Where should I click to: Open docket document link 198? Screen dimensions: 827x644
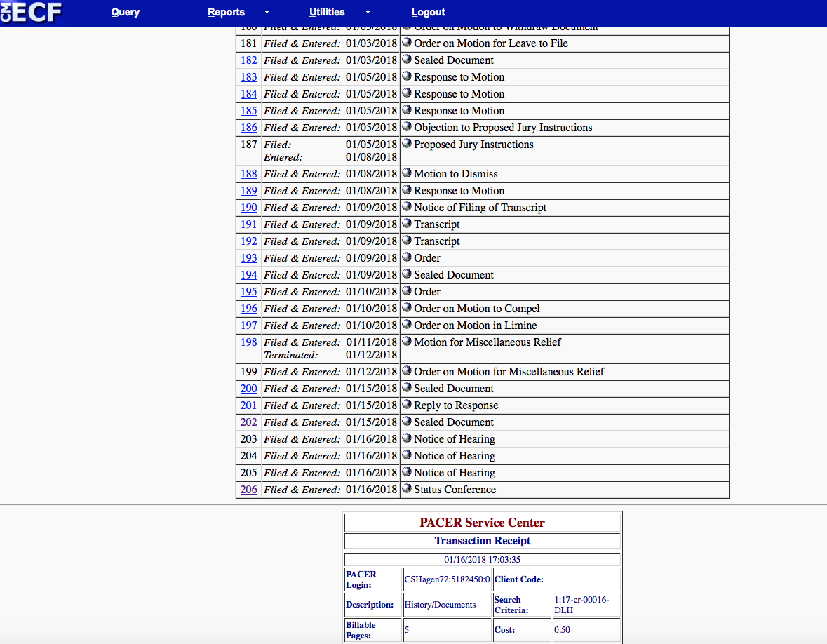[249, 342]
